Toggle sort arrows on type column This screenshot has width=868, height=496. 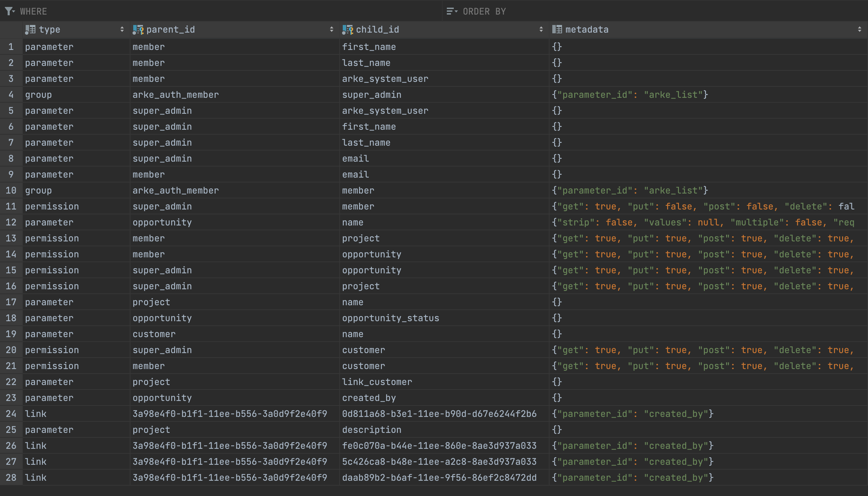coord(122,29)
